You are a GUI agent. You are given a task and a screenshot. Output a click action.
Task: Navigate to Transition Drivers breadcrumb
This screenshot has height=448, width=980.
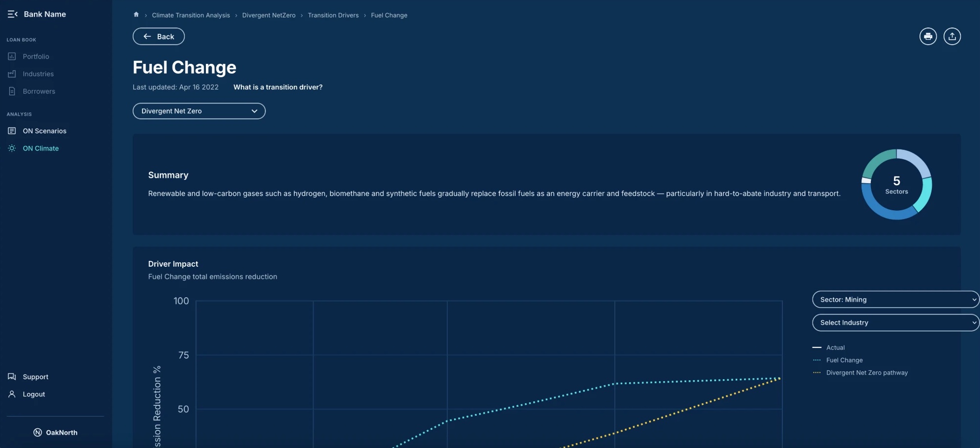pyautogui.click(x=333, y=15)
